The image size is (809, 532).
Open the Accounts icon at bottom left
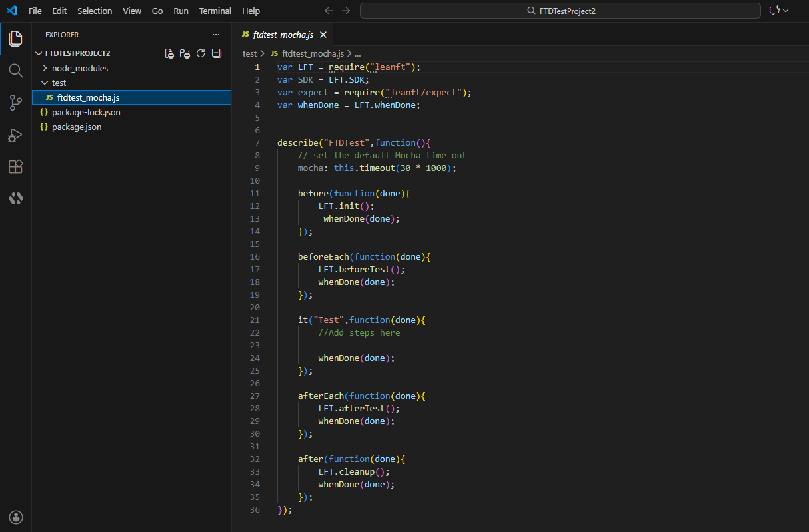click(16, 517)
